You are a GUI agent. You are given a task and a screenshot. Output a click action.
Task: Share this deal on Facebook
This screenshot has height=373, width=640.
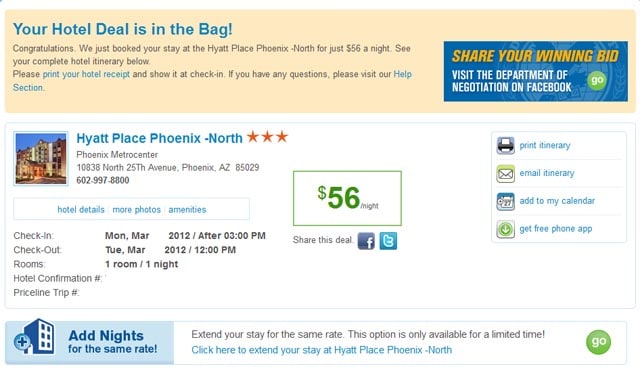point(366,241)
